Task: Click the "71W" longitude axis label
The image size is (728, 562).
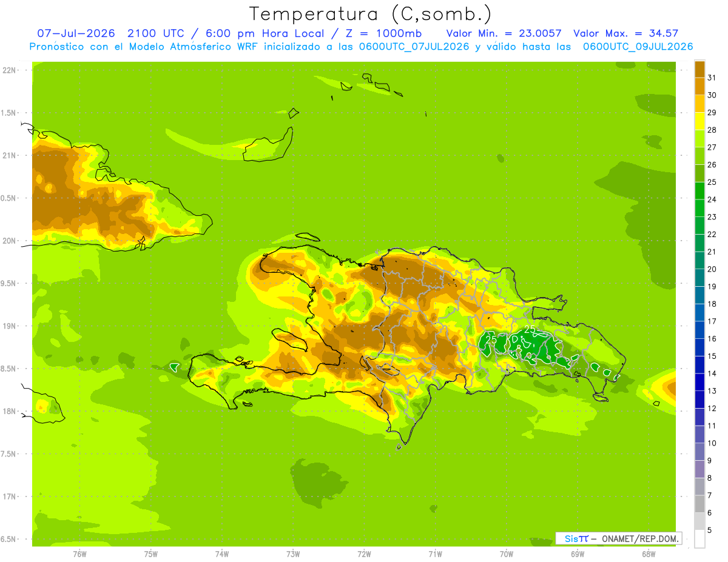Action: click(435, 554)
